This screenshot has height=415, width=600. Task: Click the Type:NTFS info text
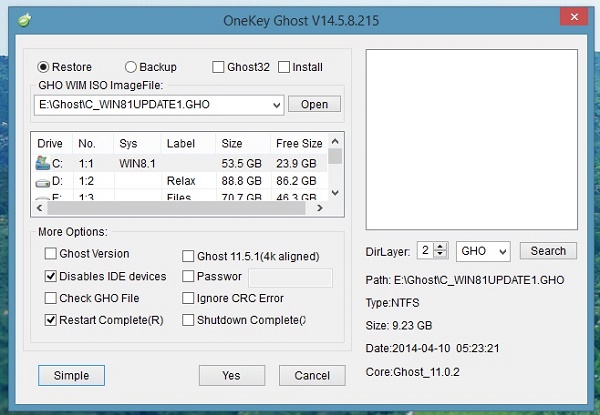click(x=393, y=303)
